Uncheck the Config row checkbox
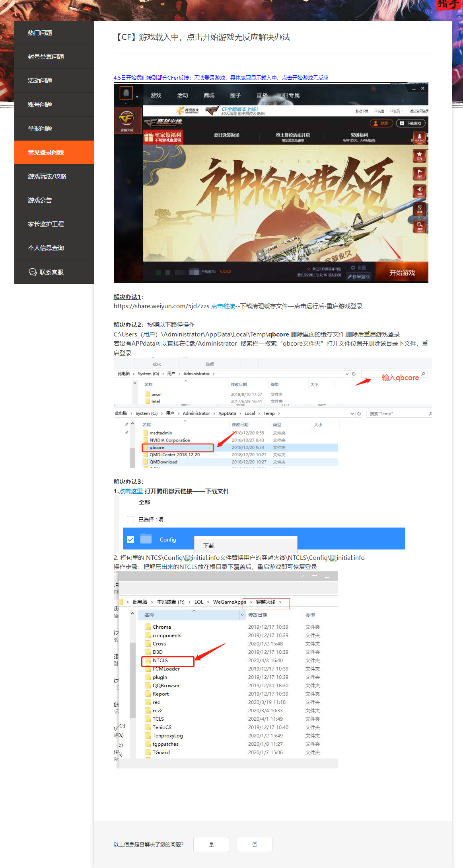The image size is (463, 868). (x=130, y=540)
